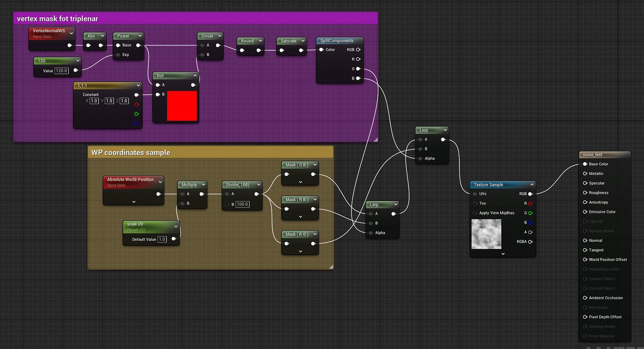The height and width of the screenshot is (349, 644).
Task: Toggle the scale UV node chevron
Action: (x=175, y=226)
